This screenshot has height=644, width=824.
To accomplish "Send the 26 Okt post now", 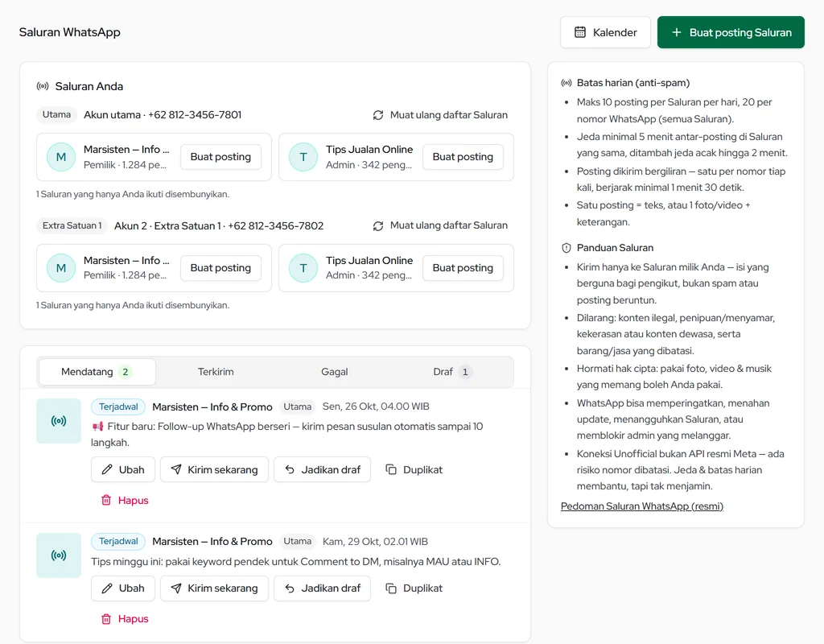I will (x=214, y=469).
